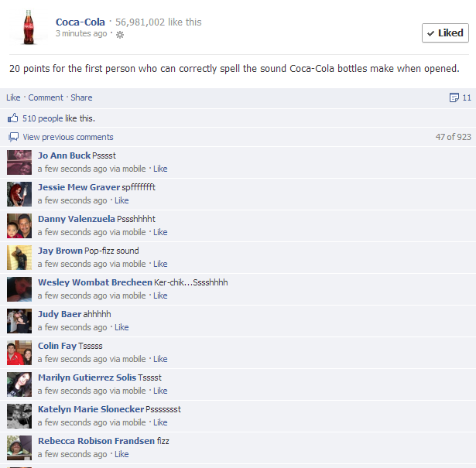476x468 pixels.
Task: Like Judy Baer's ahhhhh comment
Action: coord(122,327)
